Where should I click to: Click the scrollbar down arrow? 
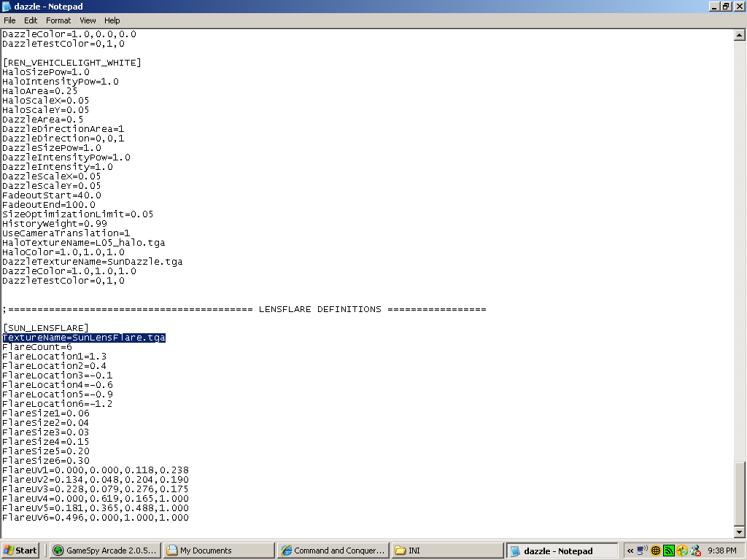(740, 532)
